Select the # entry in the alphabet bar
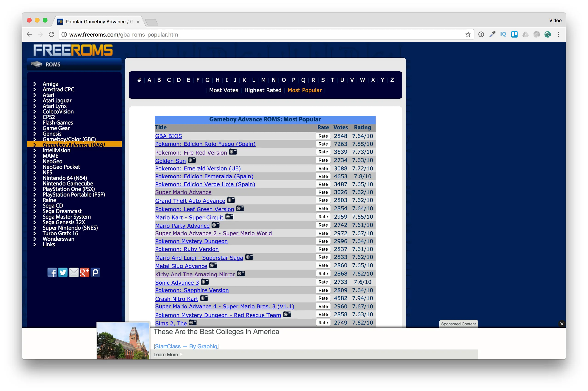Screen dimensions: 588x391 click(x=139, y=80)
